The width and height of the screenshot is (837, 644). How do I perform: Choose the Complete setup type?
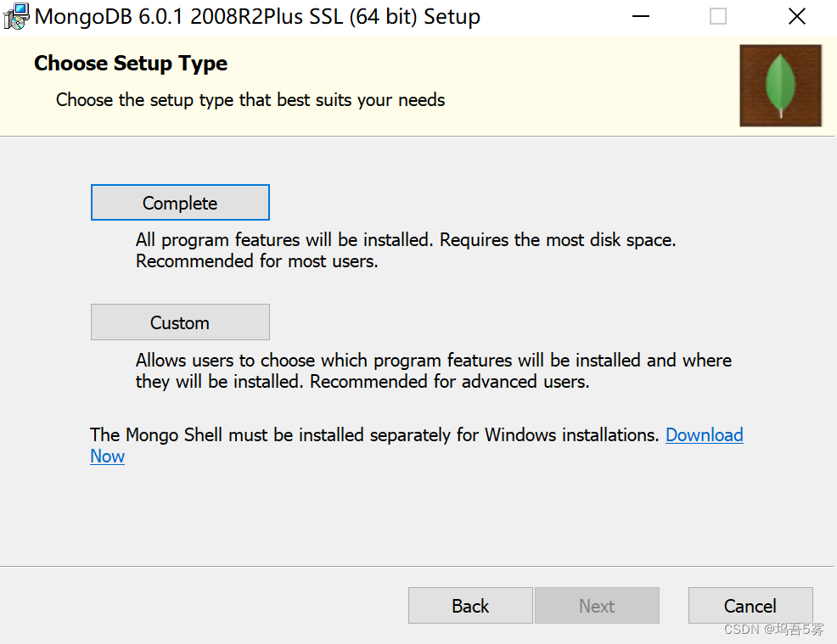(180, 203)
